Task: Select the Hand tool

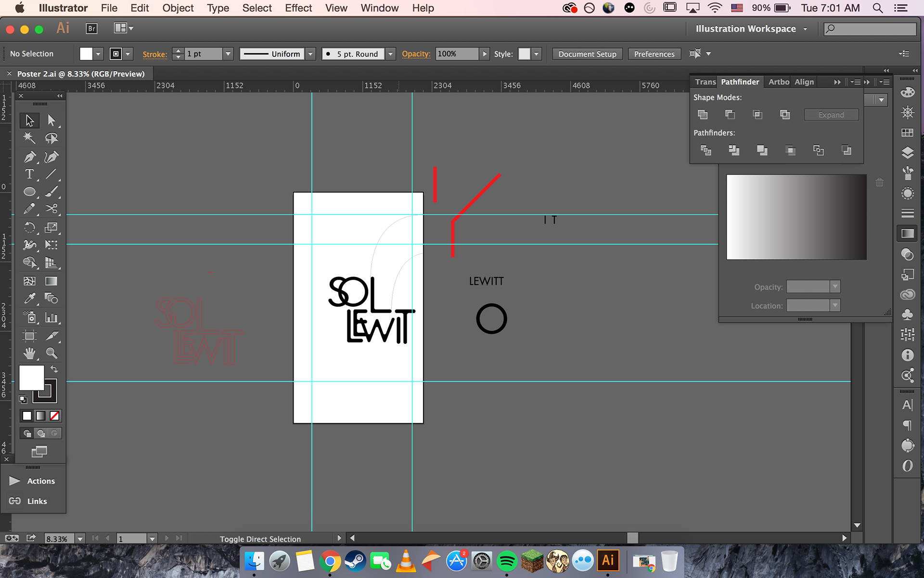Action: [29, 354]
